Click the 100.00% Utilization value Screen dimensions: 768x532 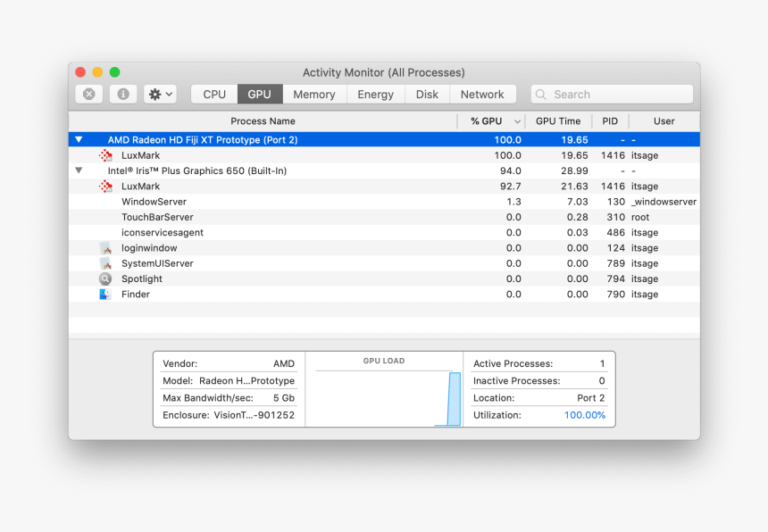click(585, 415)
